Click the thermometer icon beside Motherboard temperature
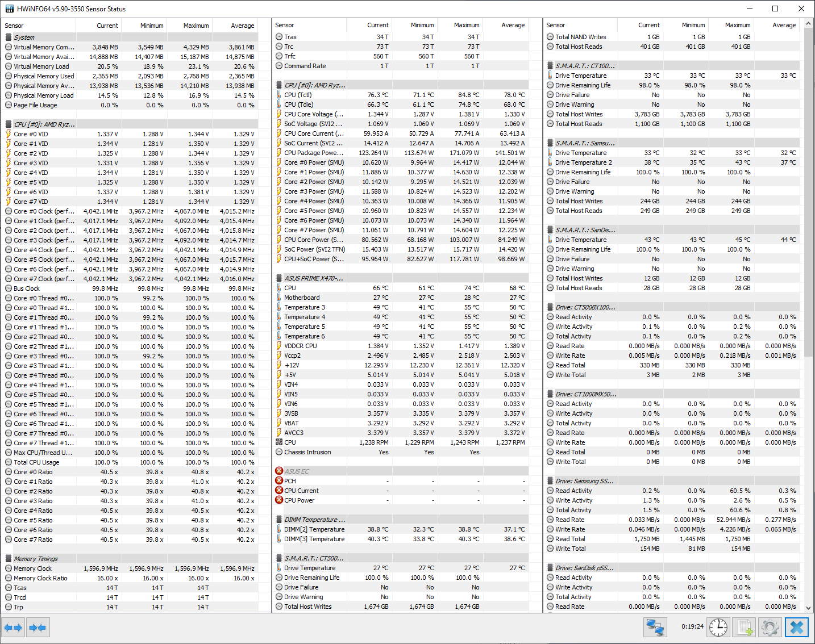815x644 pixels. tap(279, 298)
